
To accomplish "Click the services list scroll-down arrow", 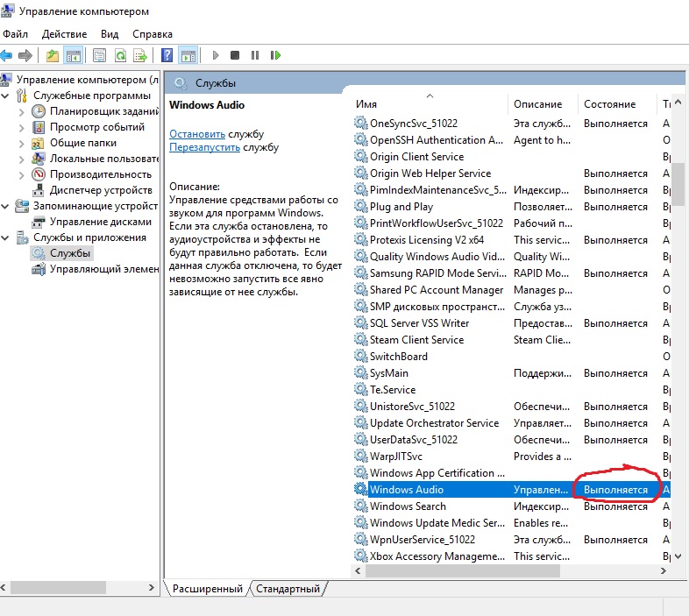I will (678, 556).
